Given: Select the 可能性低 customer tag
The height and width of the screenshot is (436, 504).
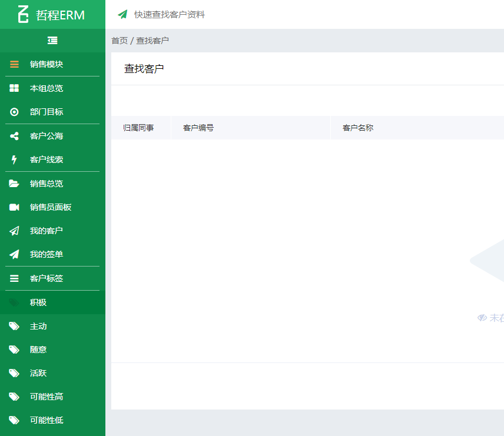Looking at the screenshot, I should pos(52,420).
